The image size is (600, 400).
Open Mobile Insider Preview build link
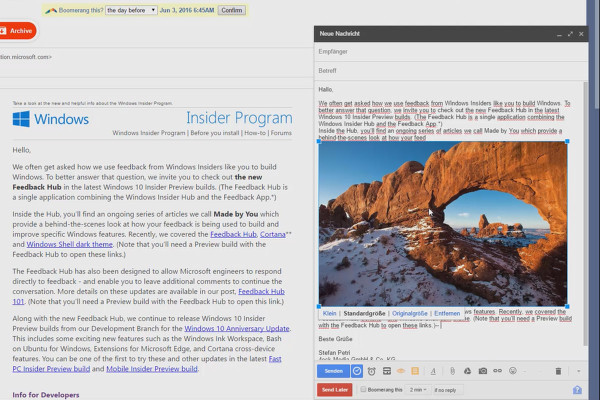point(152,369)
